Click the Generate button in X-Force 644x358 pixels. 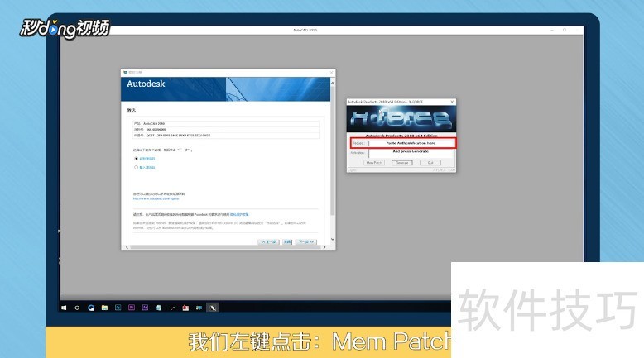click(401, 163)
